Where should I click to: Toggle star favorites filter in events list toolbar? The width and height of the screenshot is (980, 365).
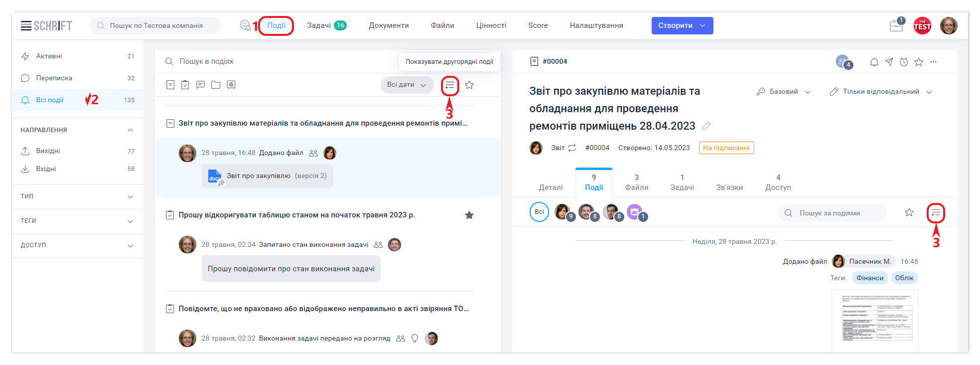tap(469, 85)
